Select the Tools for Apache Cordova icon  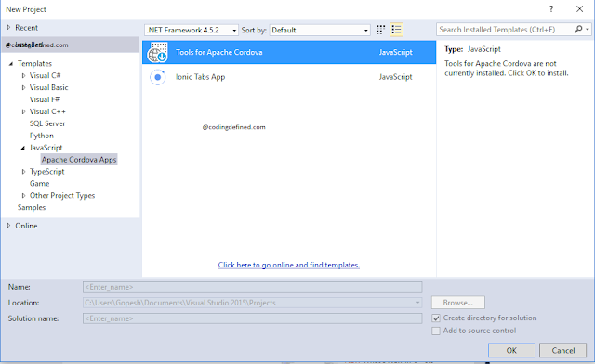coord(157,52)
